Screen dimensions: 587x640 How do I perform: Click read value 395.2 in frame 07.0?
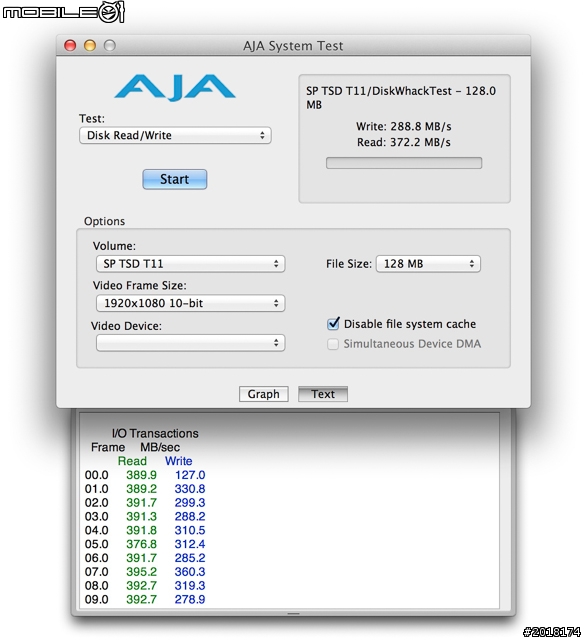(x=141, y=572)
